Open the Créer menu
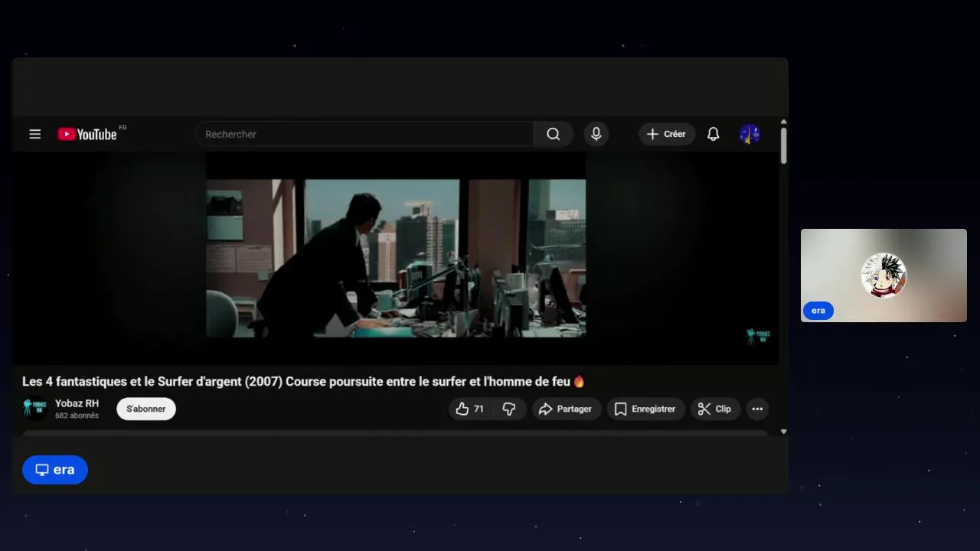This screenshot has width=980, height=551. pyautogui.click(x=667, y=134)
